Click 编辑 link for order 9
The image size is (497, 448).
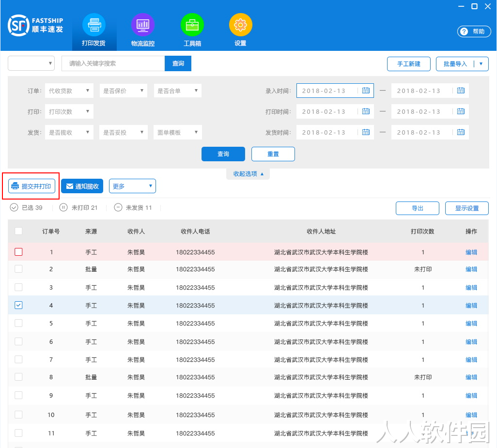click(471, 395)
